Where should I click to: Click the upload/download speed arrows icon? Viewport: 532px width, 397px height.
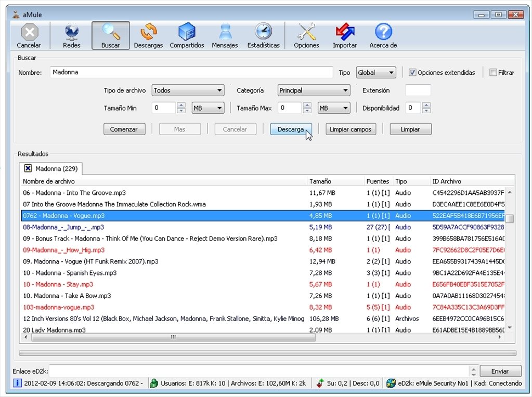point(320,383)
